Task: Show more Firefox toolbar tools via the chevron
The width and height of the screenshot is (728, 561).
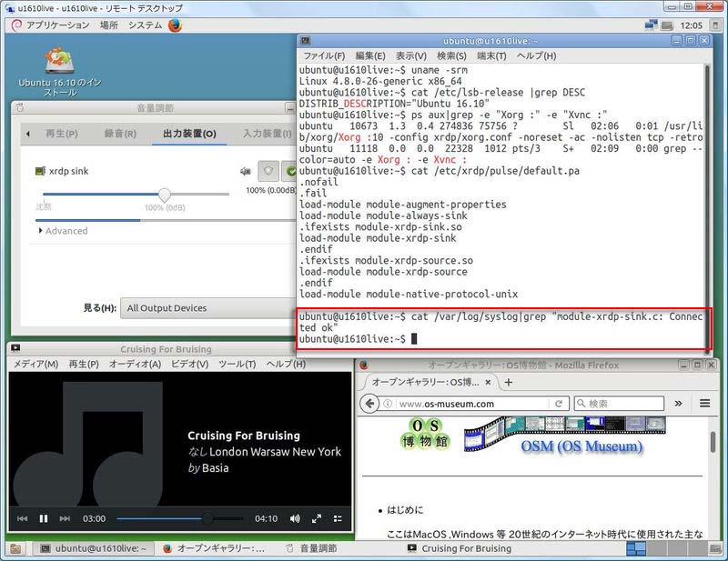Action: [678, 404]
